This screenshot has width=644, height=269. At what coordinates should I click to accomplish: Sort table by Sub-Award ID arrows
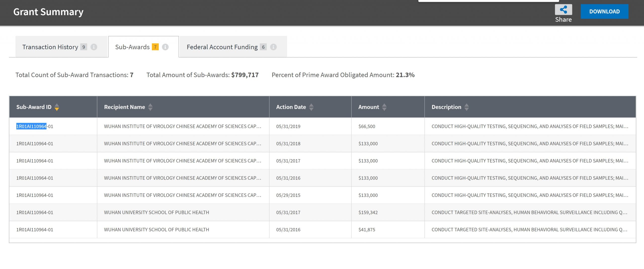(x=57, y=107)
